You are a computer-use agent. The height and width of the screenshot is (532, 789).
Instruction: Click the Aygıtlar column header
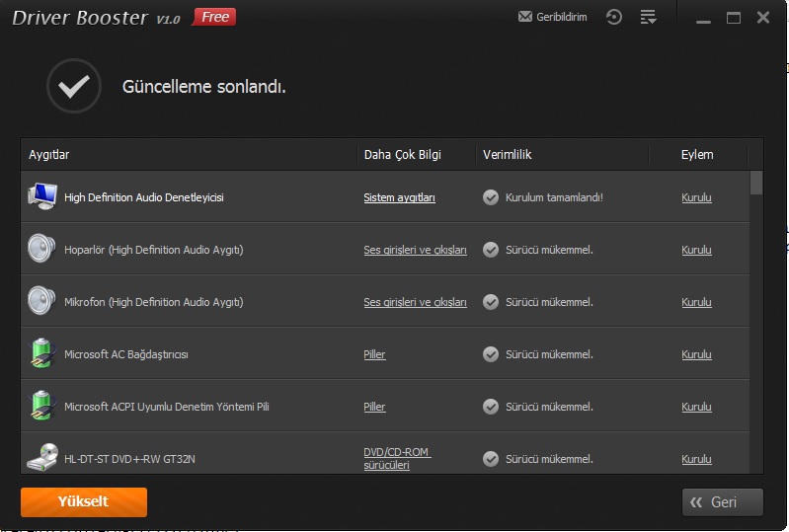coord(48,155)
